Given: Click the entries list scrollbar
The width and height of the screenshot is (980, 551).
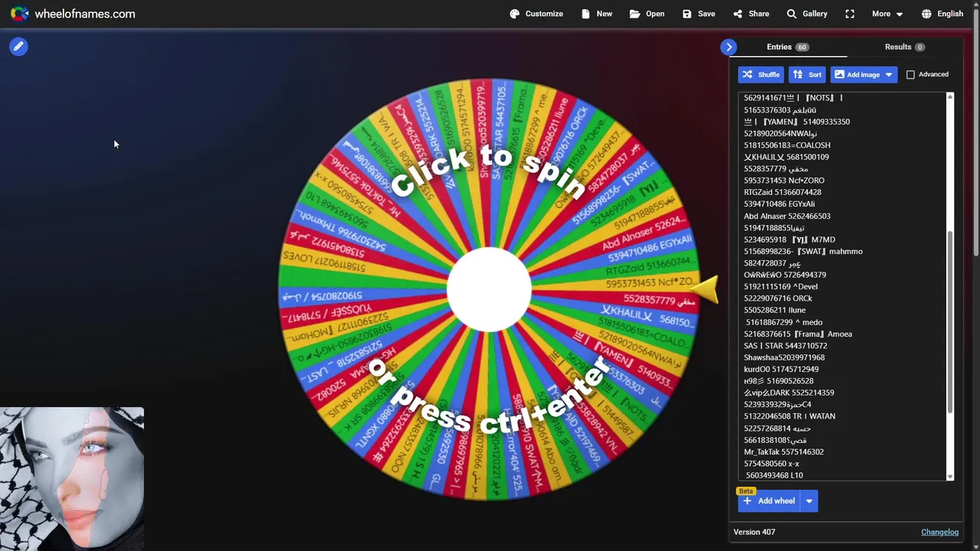Looking at the screenshot, I should 950,321.
